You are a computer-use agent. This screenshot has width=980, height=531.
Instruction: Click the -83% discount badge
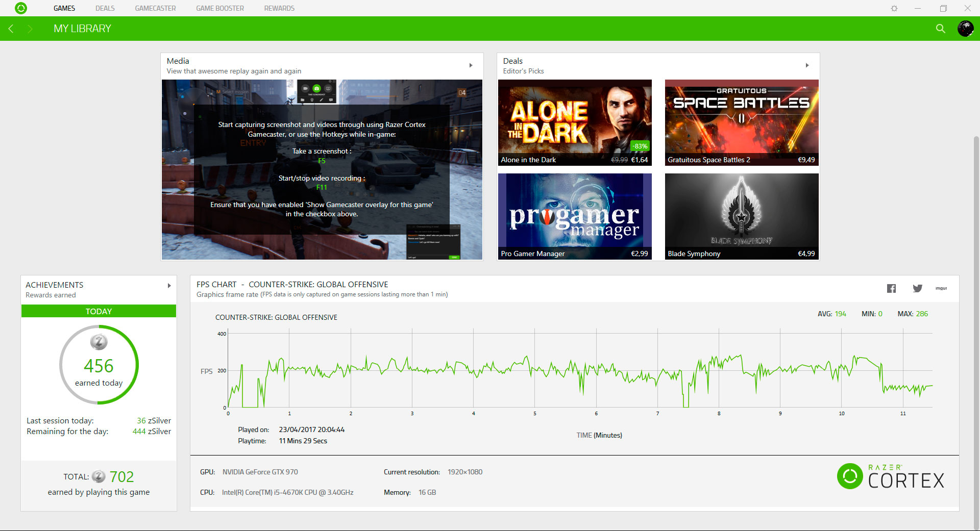(x=640, y=146)
